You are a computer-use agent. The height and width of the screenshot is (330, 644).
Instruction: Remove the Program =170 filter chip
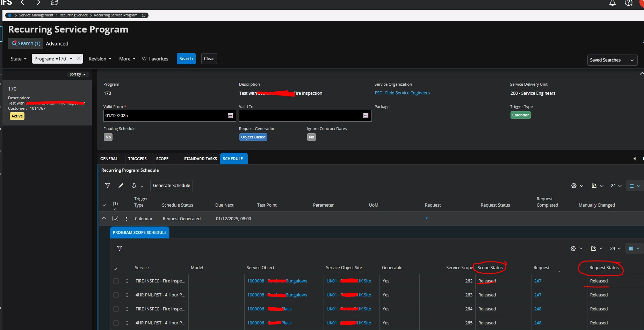tap(79, 59)
